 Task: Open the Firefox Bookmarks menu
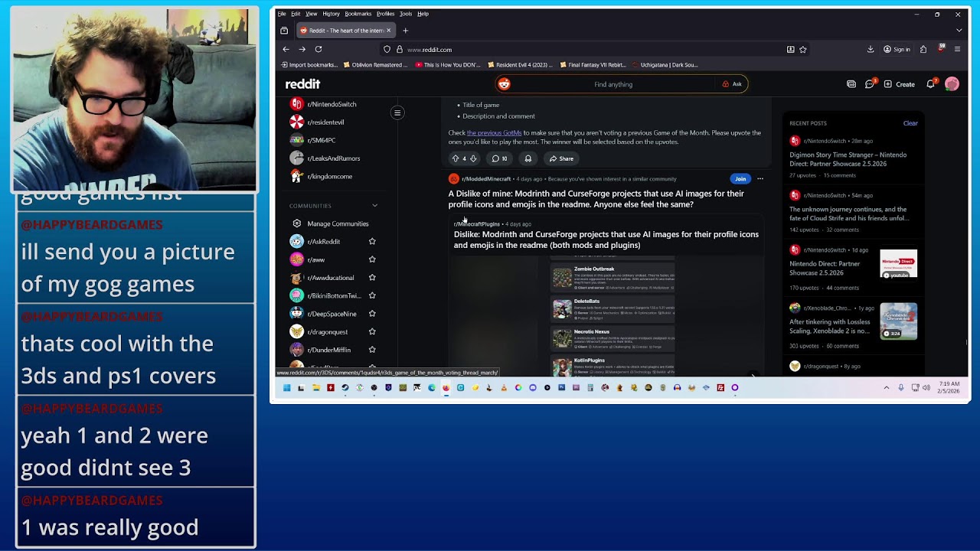[358, 14]
